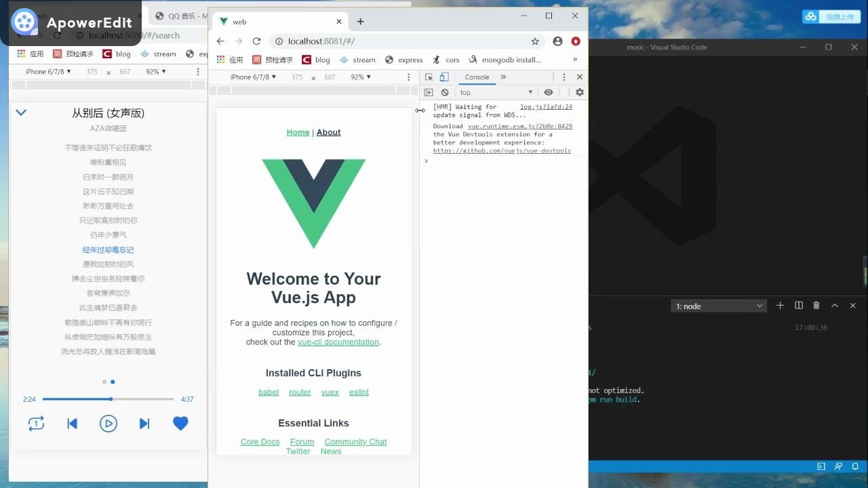Toggle the repeat-one loop mode icon

click(x=36, y=424)
